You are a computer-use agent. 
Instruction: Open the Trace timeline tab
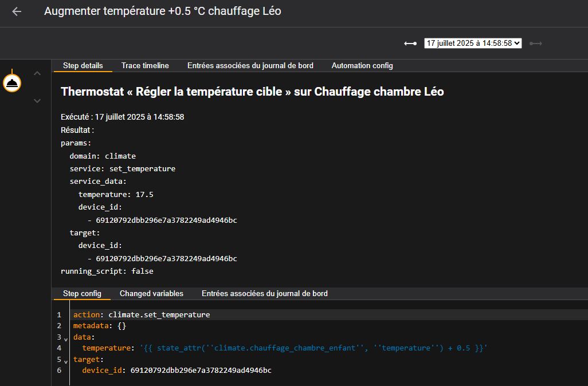[x=145, y=66]
